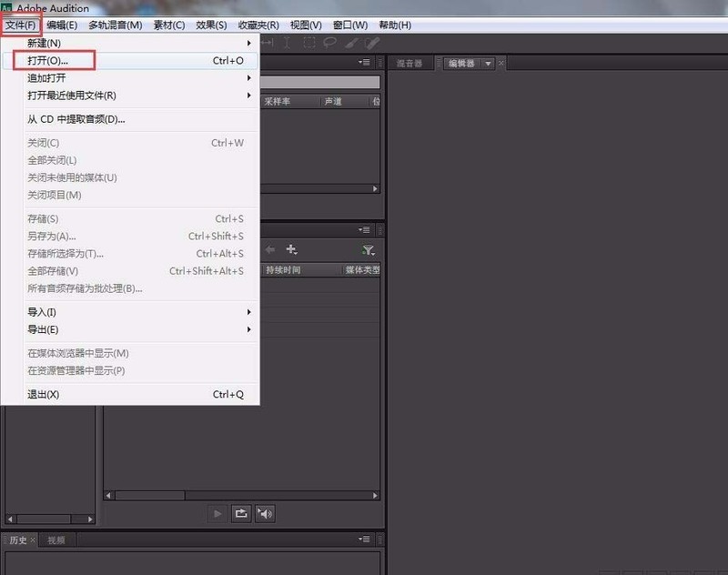Open the files panel filter icon
Viewport: 728px width, 575px height.
[x=368, y=248]
